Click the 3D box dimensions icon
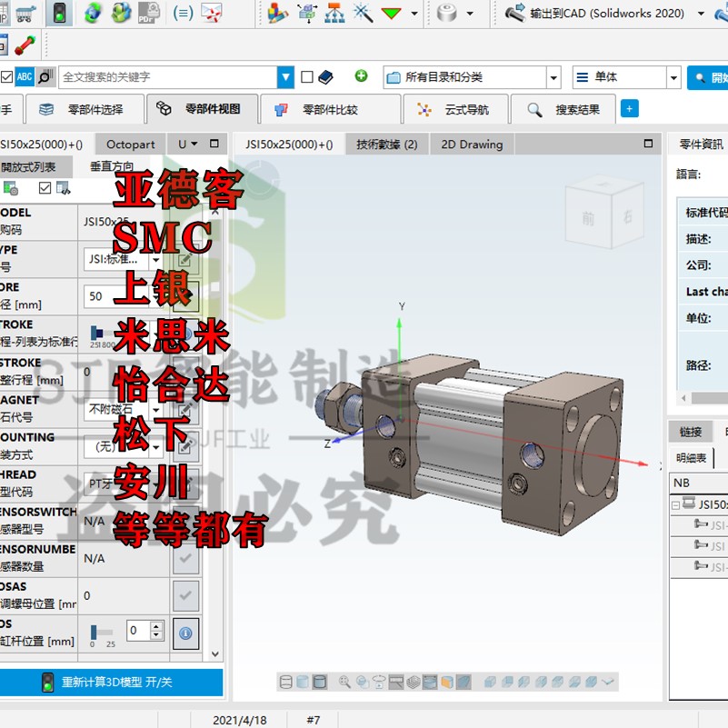 click(x=307, y=13)
